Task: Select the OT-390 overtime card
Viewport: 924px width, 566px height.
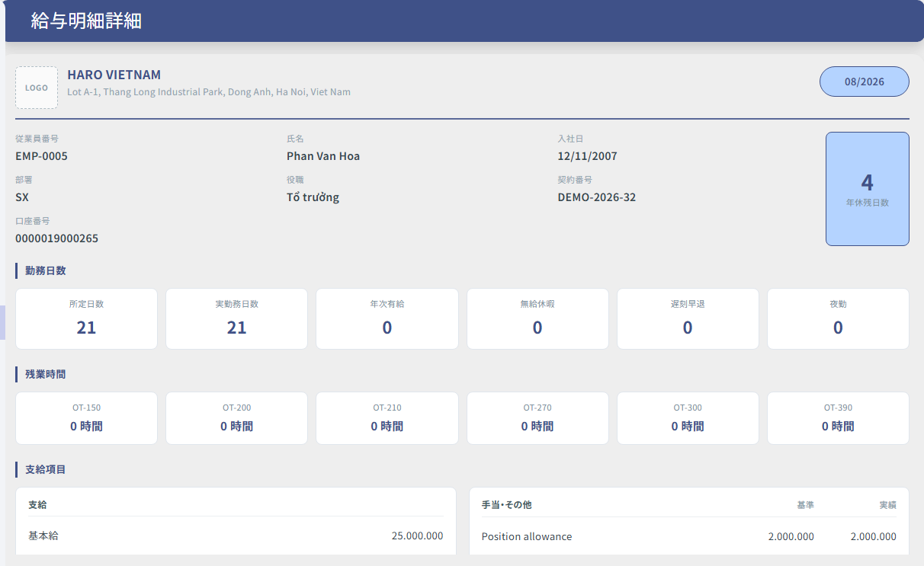Action: tap(838, 418)
